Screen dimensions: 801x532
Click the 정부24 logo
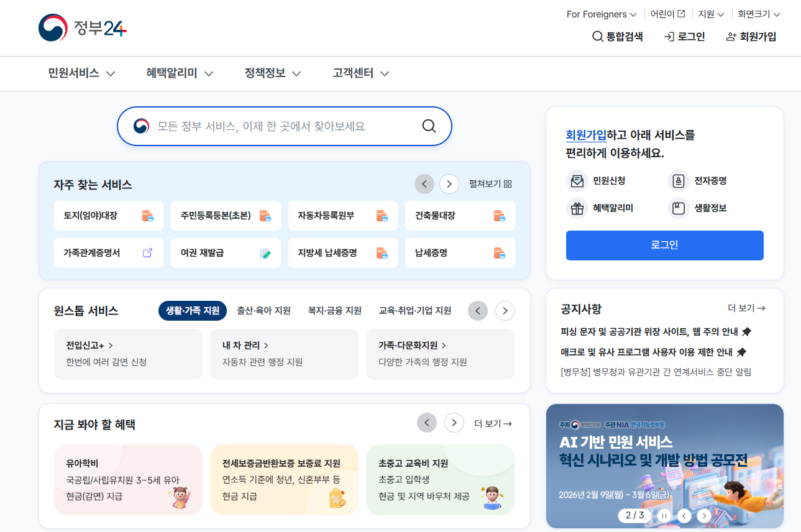[81, 27]
